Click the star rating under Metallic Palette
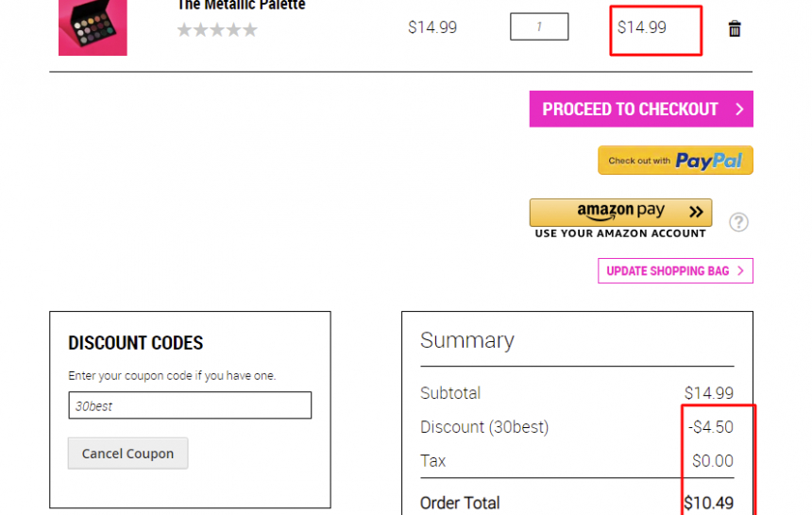Image resolution: width=812 pixels, height=515 pixels. 217,29
